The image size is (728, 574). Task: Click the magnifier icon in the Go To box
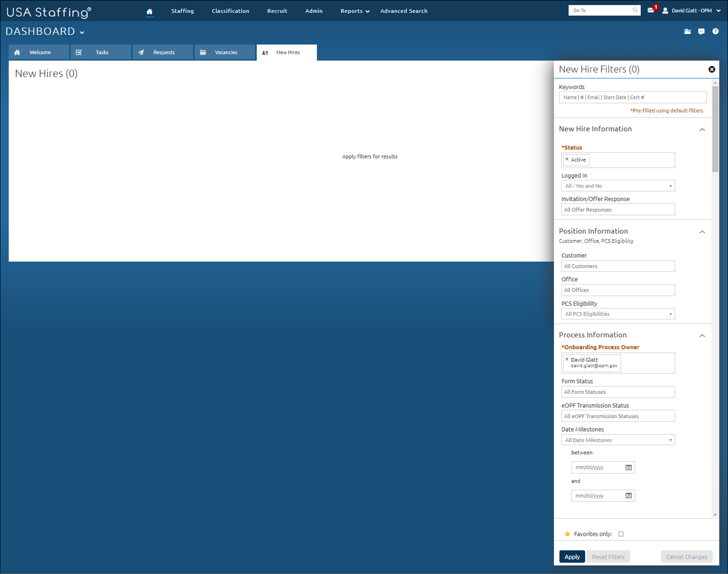(x=635, y=10)
